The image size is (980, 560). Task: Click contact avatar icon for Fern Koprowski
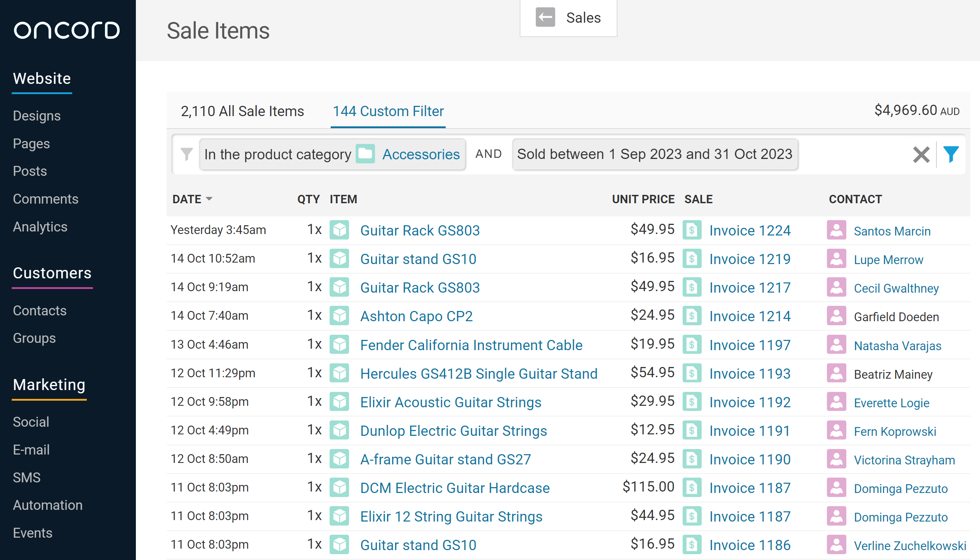[x=836, y=430]
